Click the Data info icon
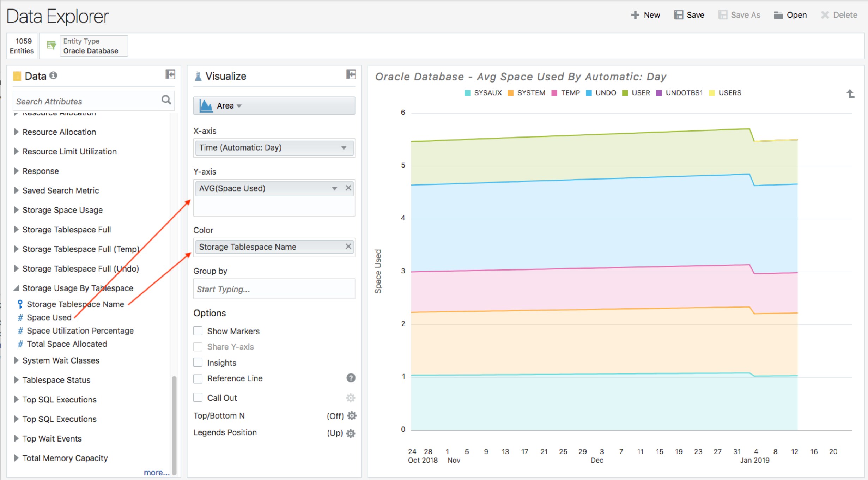This screenshot has width=868, height=480. click(x=53, y=75)
